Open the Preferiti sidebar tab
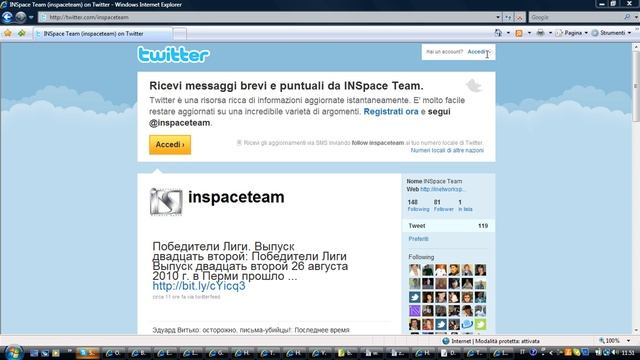This screenshot has width=640, height=360. point(418,239)
